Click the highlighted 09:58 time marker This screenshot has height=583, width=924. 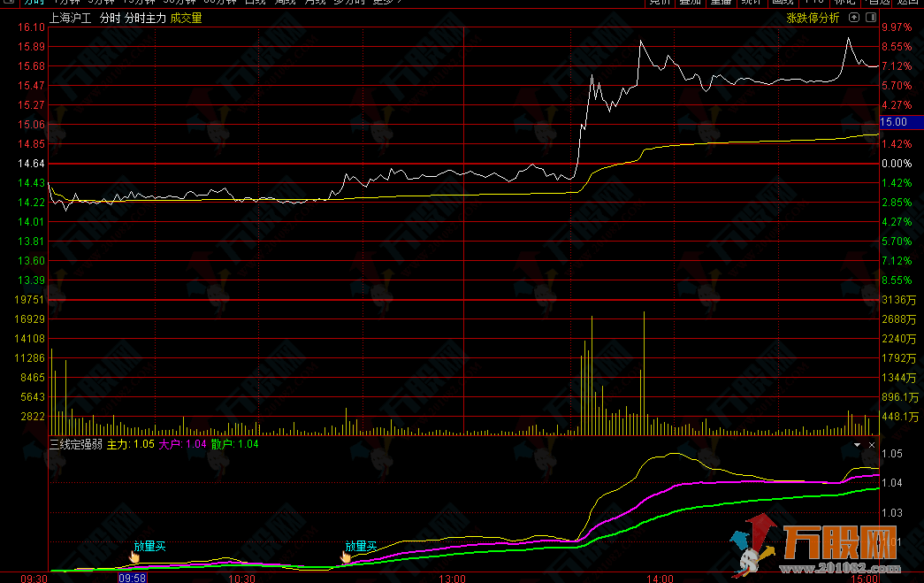(133, 578)
